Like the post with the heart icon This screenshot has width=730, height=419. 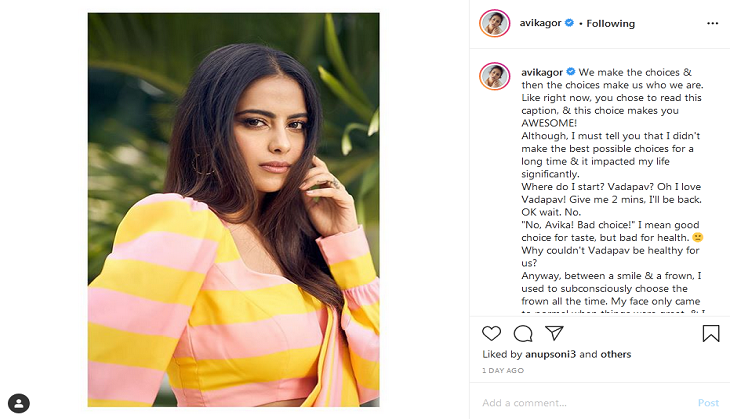[x=491, y=333]
